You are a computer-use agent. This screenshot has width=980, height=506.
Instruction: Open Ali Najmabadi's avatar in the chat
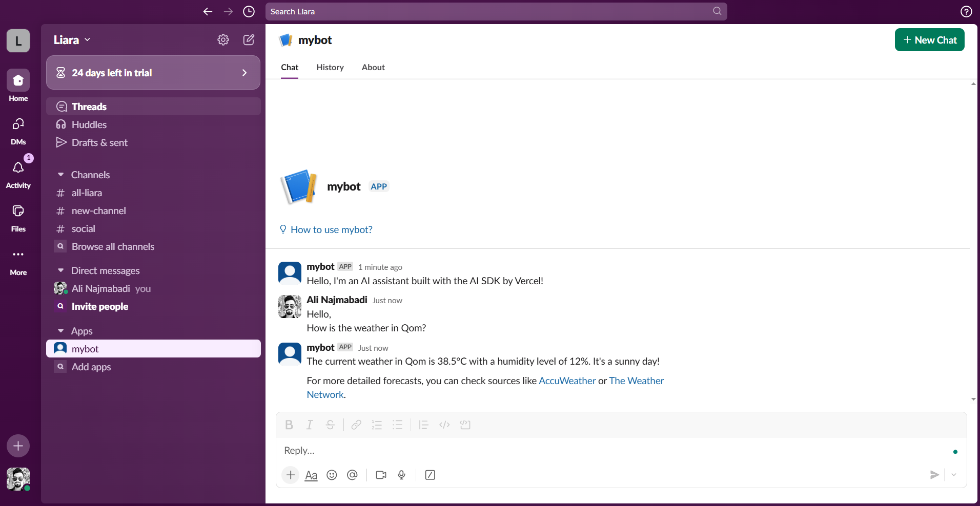tap(290, 306)
